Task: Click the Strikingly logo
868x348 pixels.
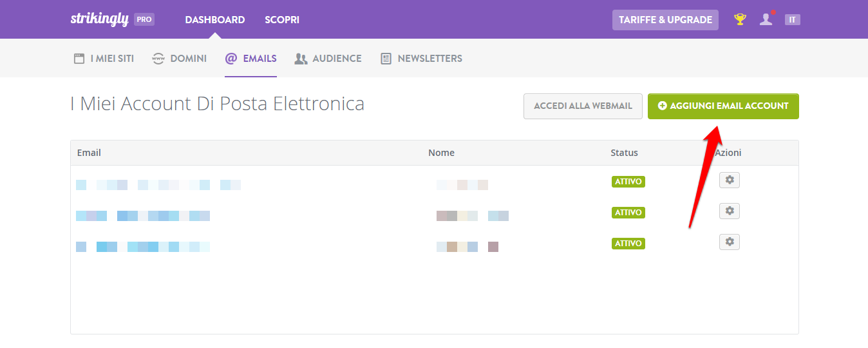Action: (x=99, y=19)
